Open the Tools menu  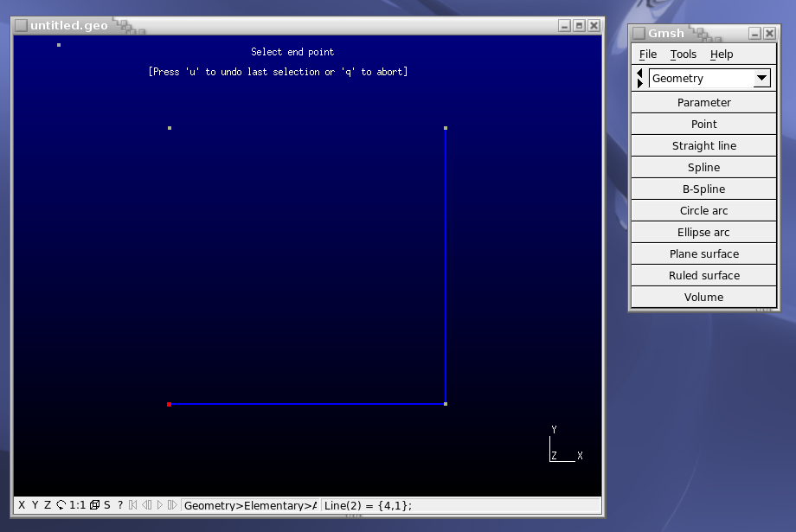[x=683, y=54]
